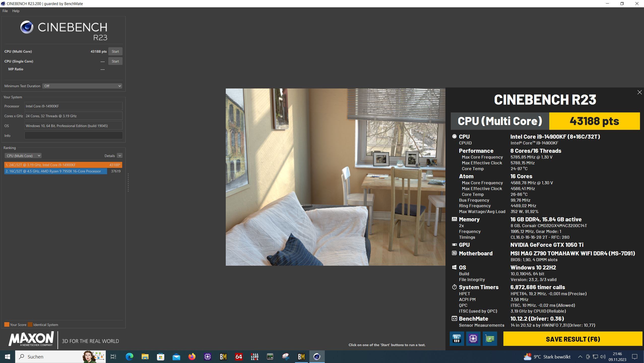Open AIDA64 taskbar icon
The width and height of the screenshot is (644, 363).
click(x=239, y=357)
